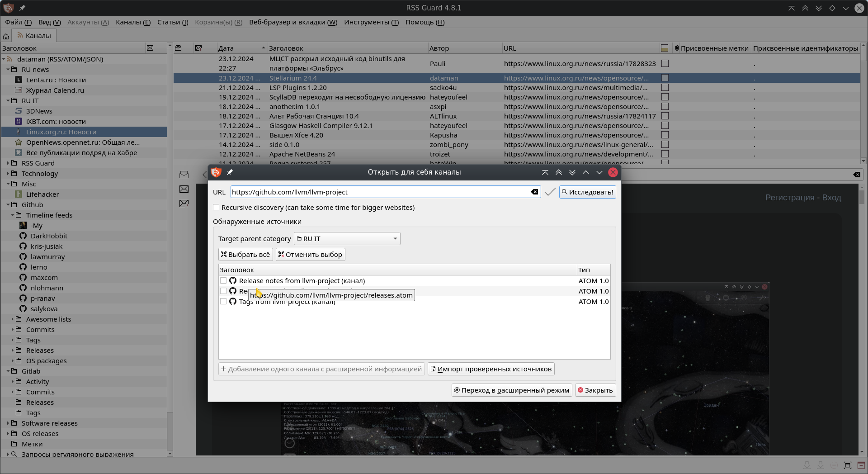This screenshot has width=868, height=474.
Task: Click clear icon at right of article toolbar
Action: (x=857, y=175)
